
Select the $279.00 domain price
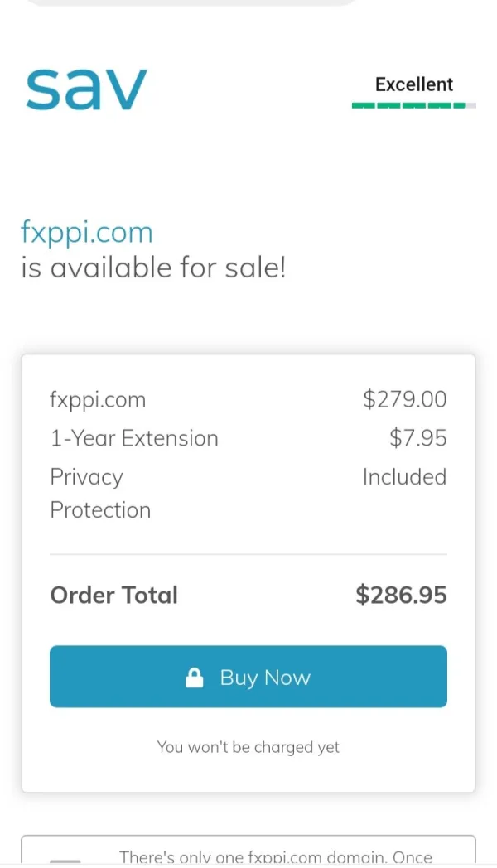coord(404,399)
